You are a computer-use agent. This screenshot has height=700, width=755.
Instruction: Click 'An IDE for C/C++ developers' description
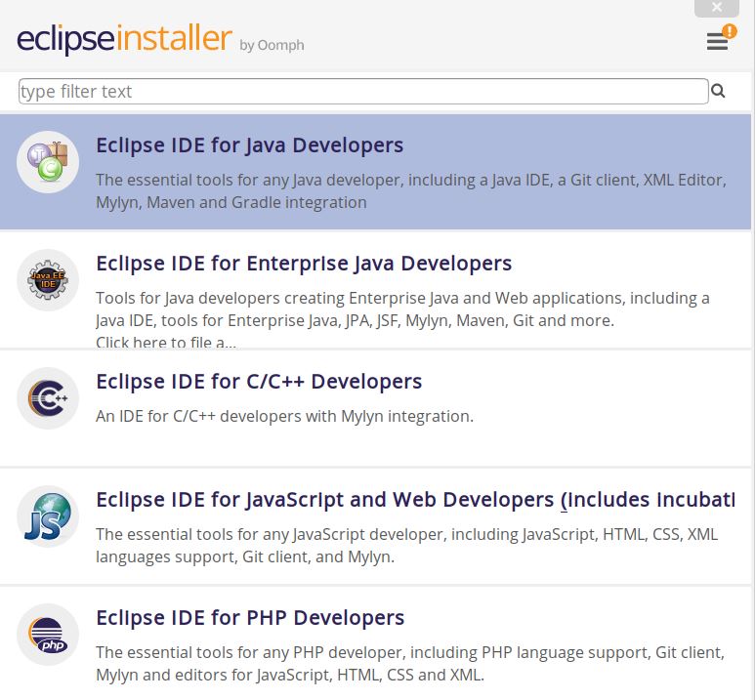(284, 416)
